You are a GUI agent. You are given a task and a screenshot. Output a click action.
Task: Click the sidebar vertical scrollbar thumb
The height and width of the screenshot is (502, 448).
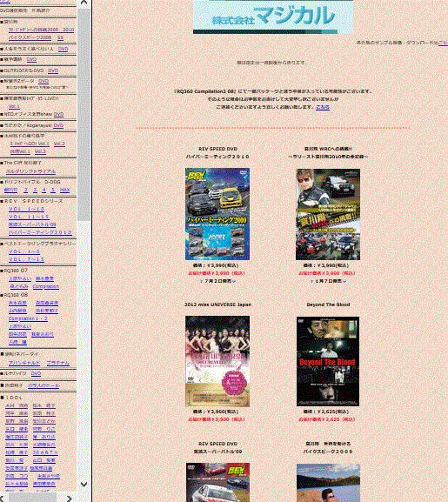click(84, 114)
